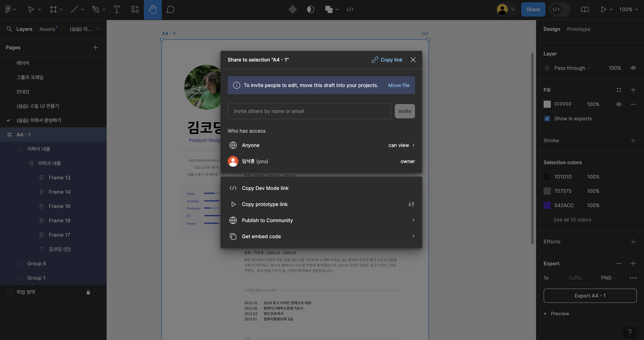644x340 pixels.
Task: Click Copy Dev Mode link option
Action: click(265, 188)
